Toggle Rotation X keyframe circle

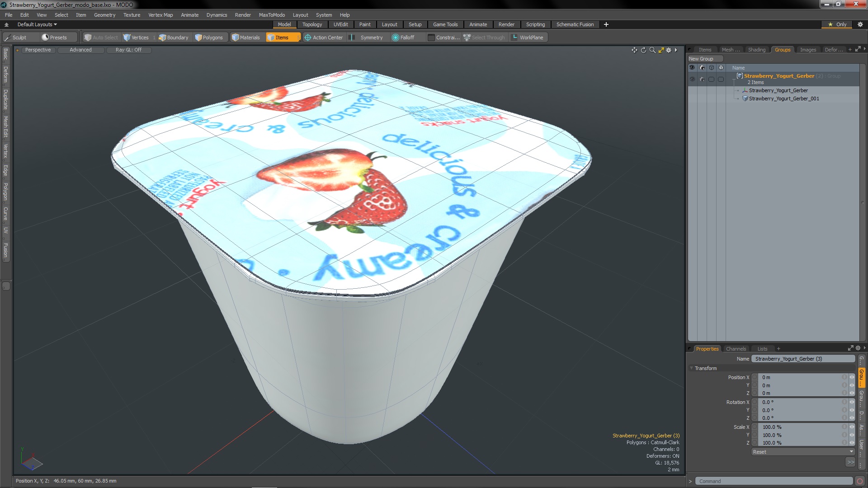(754, 402)
